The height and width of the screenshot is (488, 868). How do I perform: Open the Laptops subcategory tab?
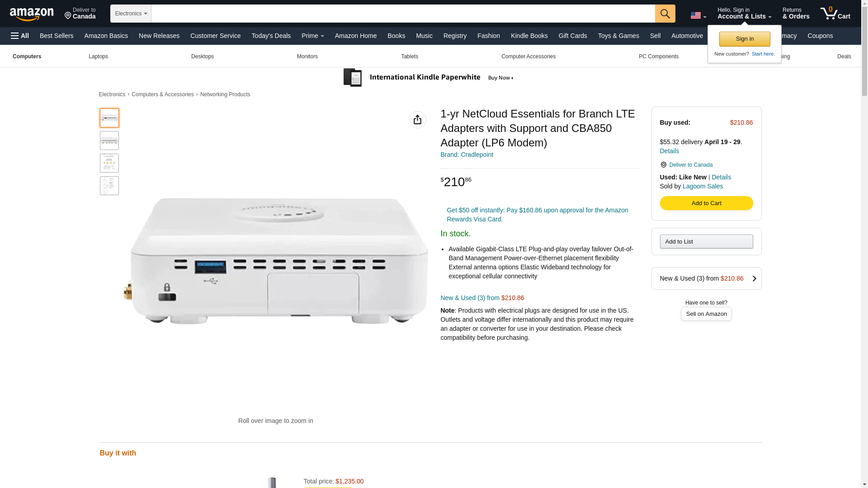[98, 56]
